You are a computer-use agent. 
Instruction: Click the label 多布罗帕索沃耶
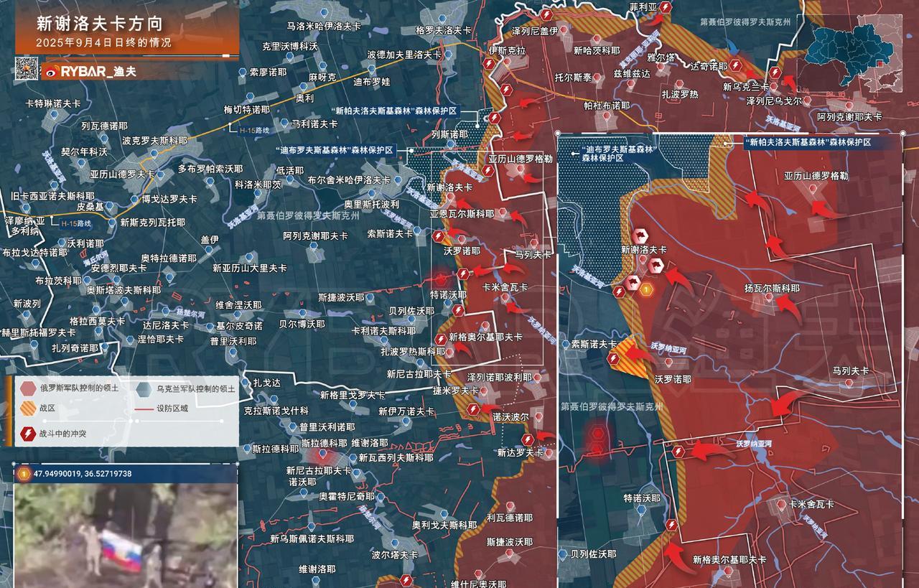210,169
